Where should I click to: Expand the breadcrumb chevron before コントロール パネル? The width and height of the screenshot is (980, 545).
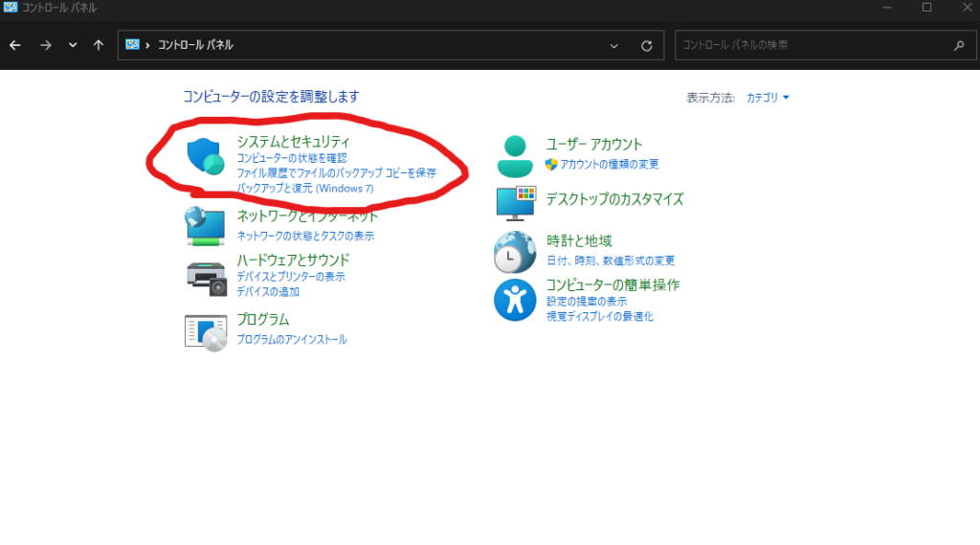[147, 45]
